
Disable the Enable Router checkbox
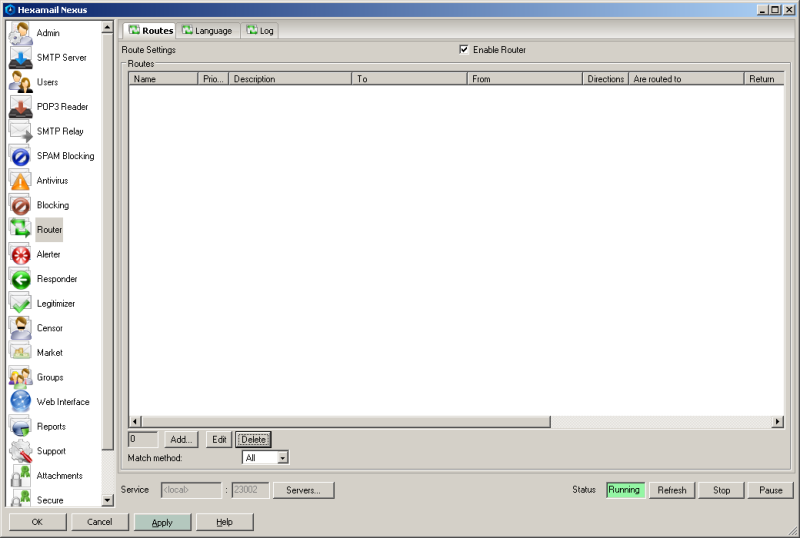point(464,50)
